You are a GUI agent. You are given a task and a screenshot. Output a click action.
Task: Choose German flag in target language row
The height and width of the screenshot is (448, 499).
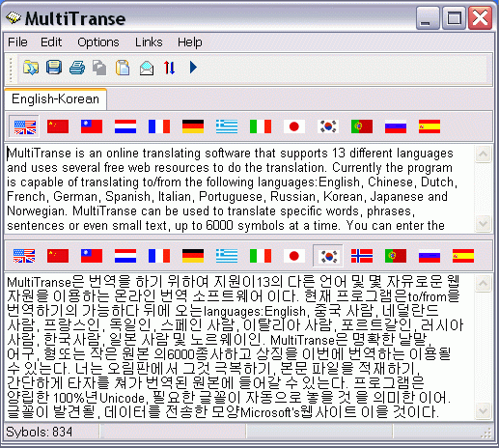(193, 256)
